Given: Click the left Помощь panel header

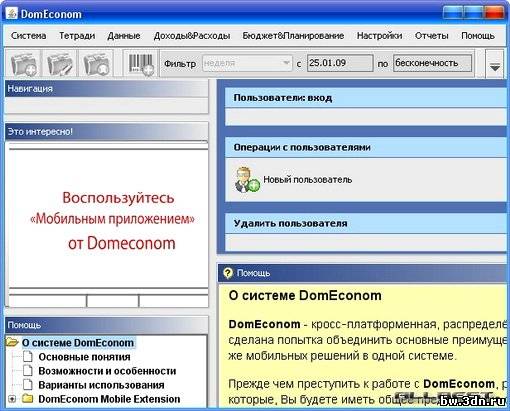Looking at the screenshot, I should [x=107, y=325].
